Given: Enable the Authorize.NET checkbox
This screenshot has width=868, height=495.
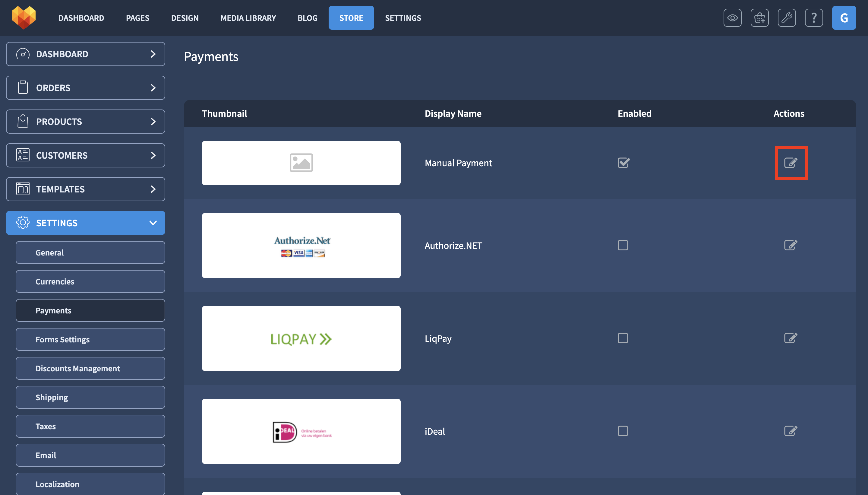Looking at the screenshot, I should coord(623,245).
